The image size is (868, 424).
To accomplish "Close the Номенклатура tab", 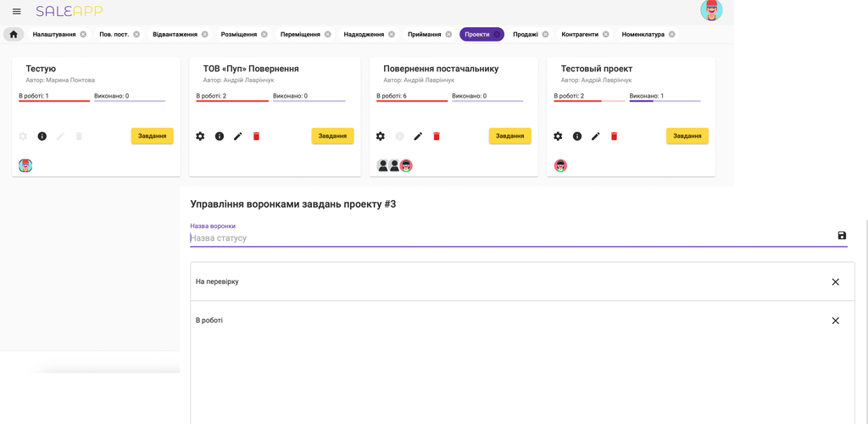I will pos(671,34).
